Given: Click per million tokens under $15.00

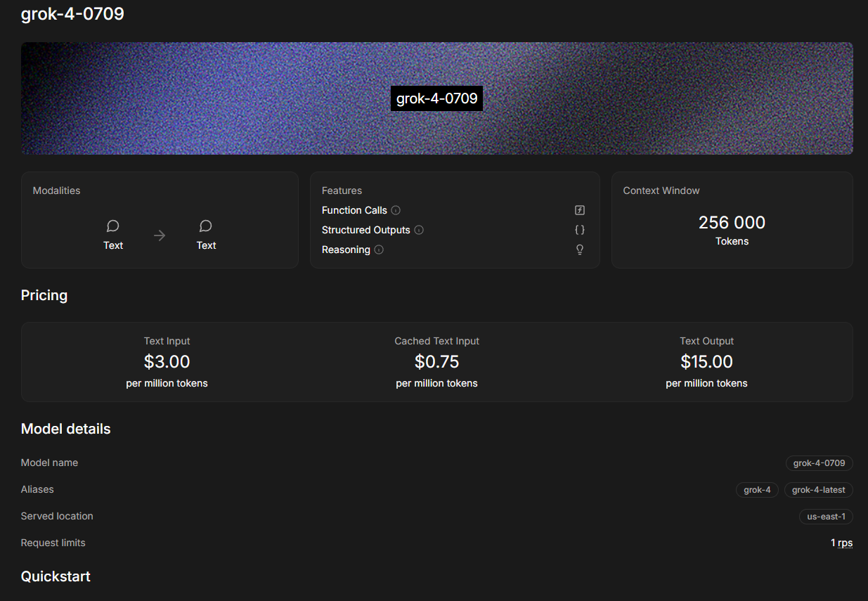Looking at the screenshot, I should coord(706,383).
